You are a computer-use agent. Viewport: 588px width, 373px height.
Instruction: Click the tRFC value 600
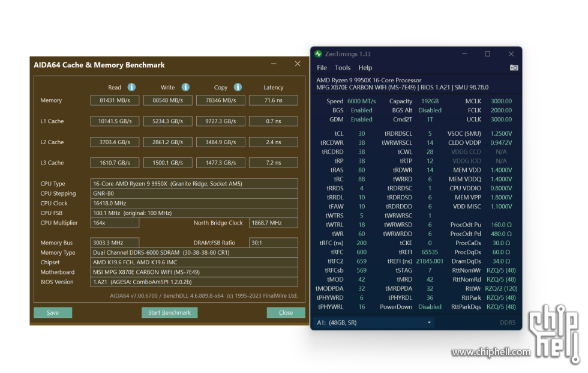[x=361, y=252]
